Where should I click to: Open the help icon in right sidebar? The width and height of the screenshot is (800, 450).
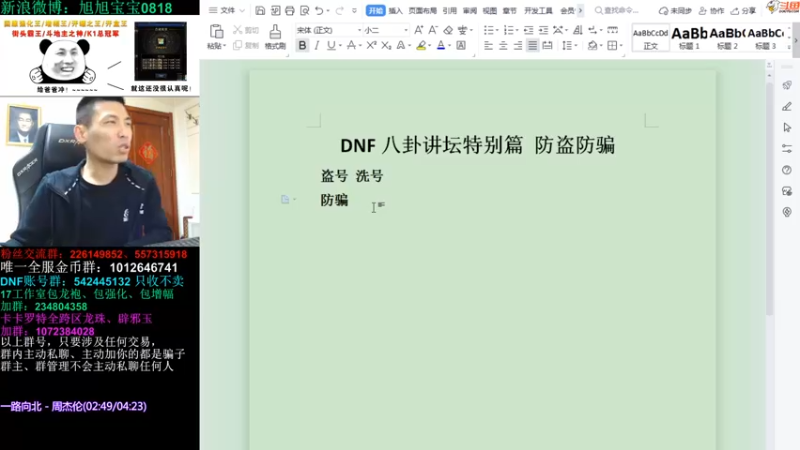click(787, 169)
